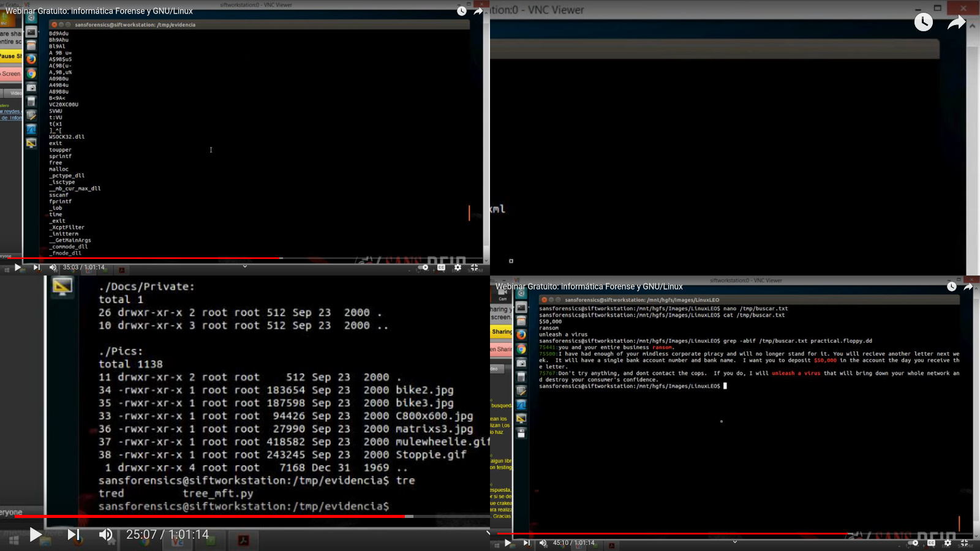Play the video paused at 25:07
The image size is (980, 551).
point(36,534)
